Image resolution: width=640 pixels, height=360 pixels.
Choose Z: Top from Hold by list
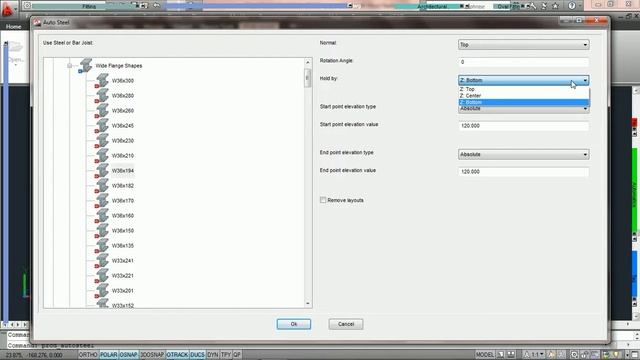click(524, 89)
